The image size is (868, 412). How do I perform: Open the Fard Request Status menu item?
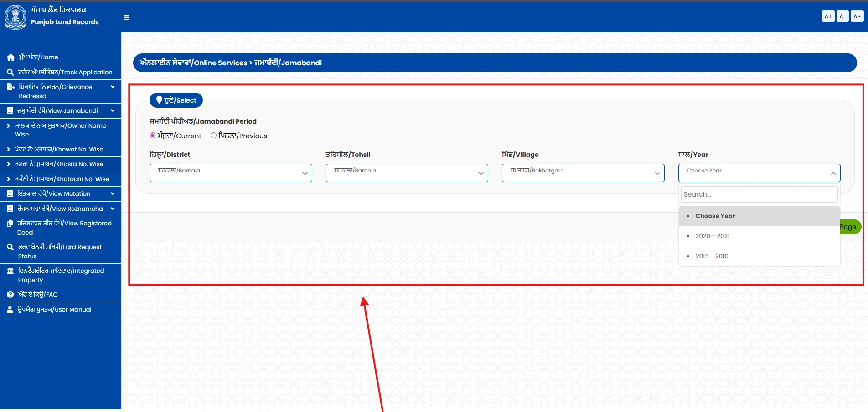(59, 251)
